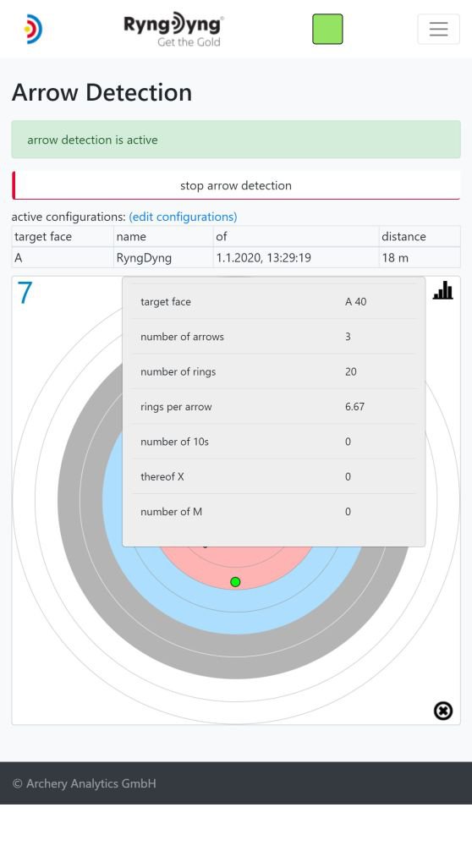
Task: Click the green status indicator square
Action: [327, 30]
